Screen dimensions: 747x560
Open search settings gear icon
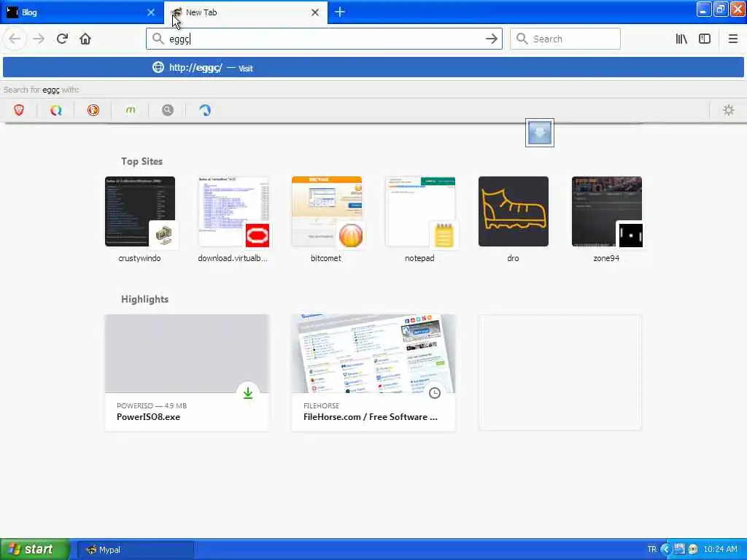pos(729,111)
